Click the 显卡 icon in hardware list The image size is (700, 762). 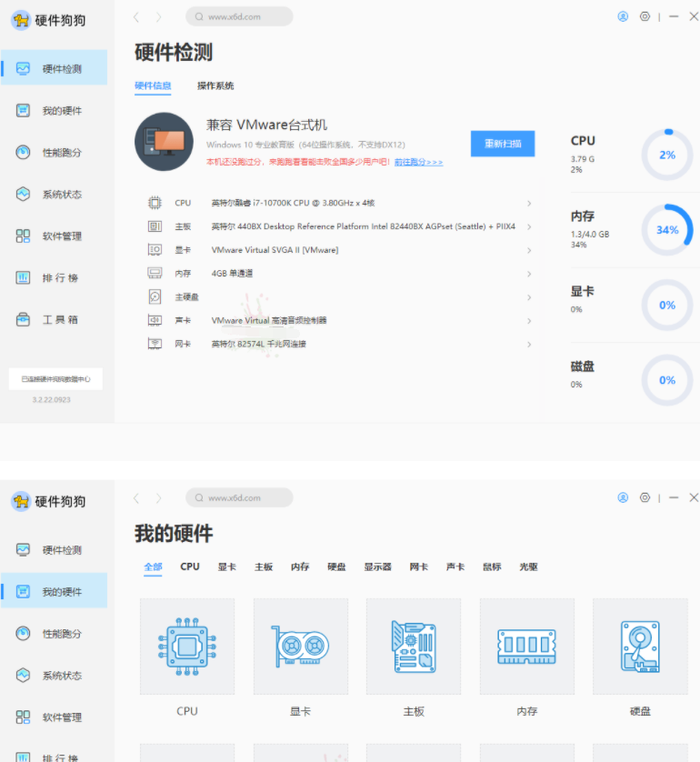(155, 250)
